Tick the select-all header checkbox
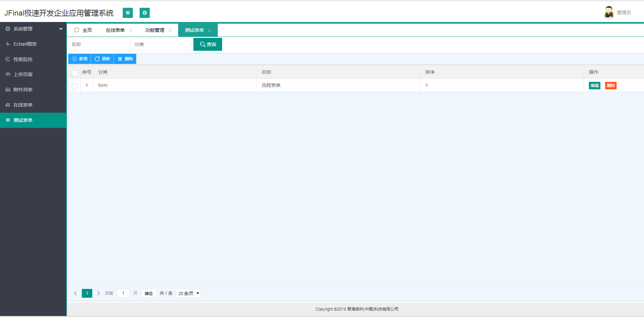644x317 pixels. click(x=75, y=73)
